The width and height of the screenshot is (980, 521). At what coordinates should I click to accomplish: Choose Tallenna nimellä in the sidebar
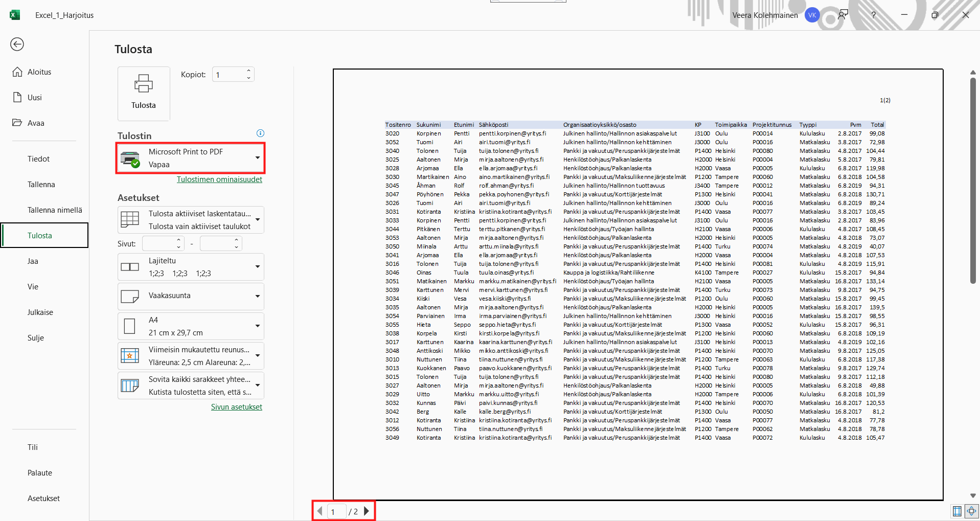(x=55, y=210)
